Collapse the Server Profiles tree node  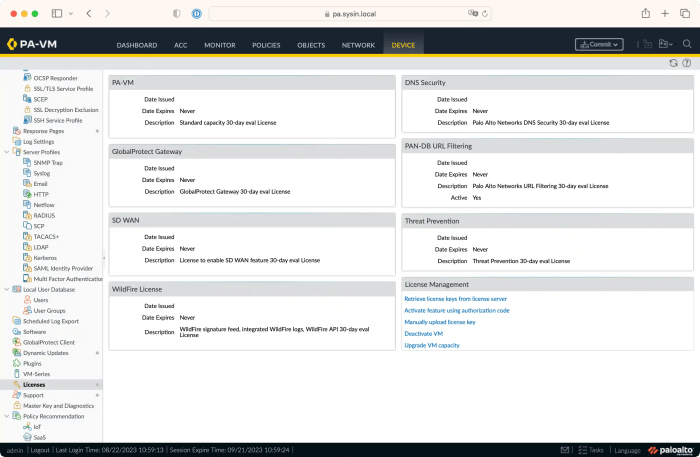(x=6, y=152)
